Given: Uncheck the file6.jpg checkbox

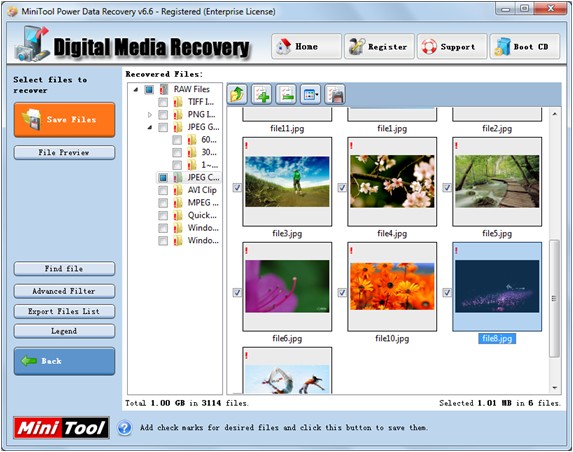Looking at the screenshot, I should click(237, 293).
